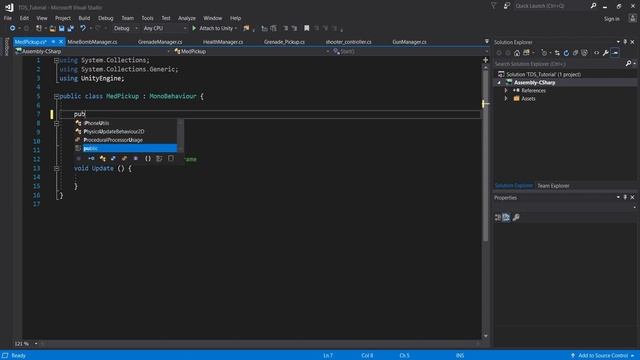Click the Properties wrench in Solution Explorer toolbar
Image resolution: width=640 pixels, height=360 pixels.
[x=606, y=53]
